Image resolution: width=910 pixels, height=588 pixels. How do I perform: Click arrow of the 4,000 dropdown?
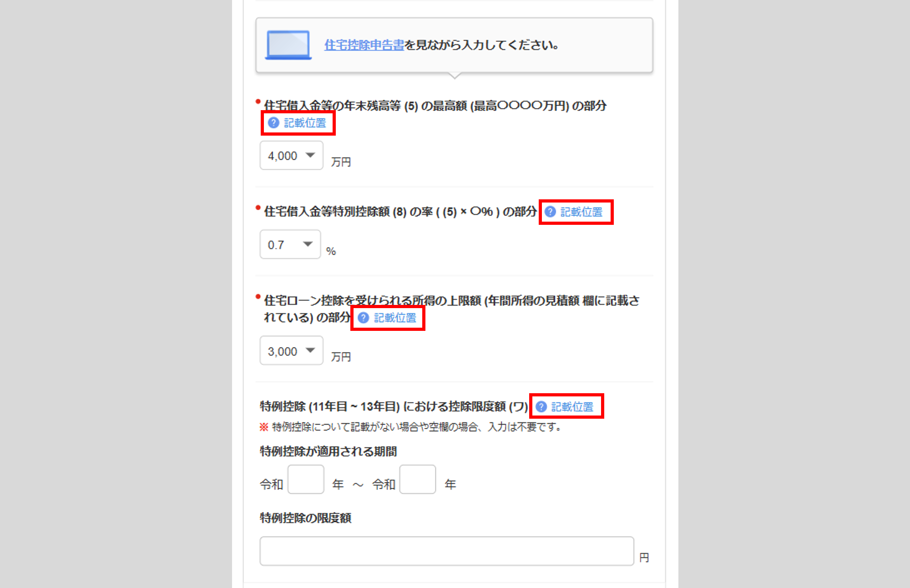coord(310,155)
